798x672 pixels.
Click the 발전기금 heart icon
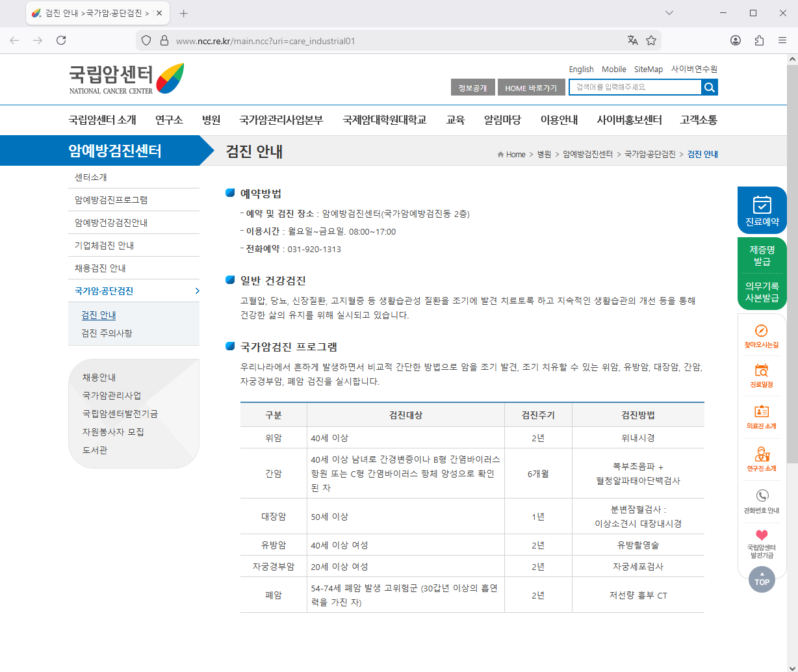point(762,536)
